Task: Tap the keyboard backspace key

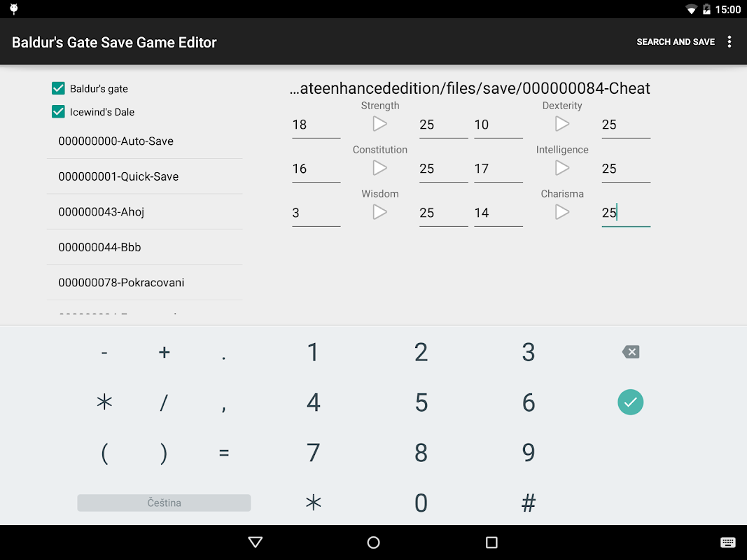Action: (630, 352)
